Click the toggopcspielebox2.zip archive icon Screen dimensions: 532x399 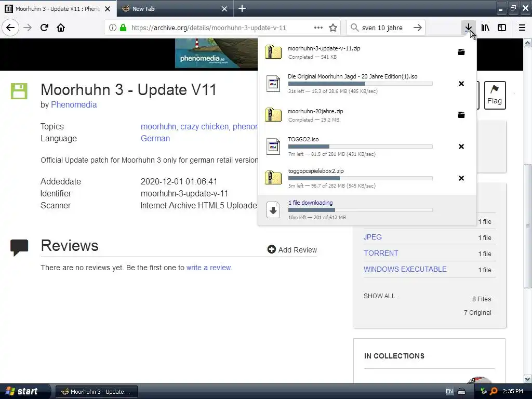click(x=273, y=178)
